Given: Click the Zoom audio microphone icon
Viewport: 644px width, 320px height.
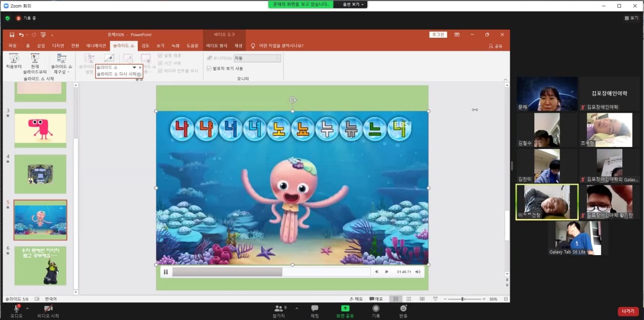Looking at the screenshot, I should (17, 308).
